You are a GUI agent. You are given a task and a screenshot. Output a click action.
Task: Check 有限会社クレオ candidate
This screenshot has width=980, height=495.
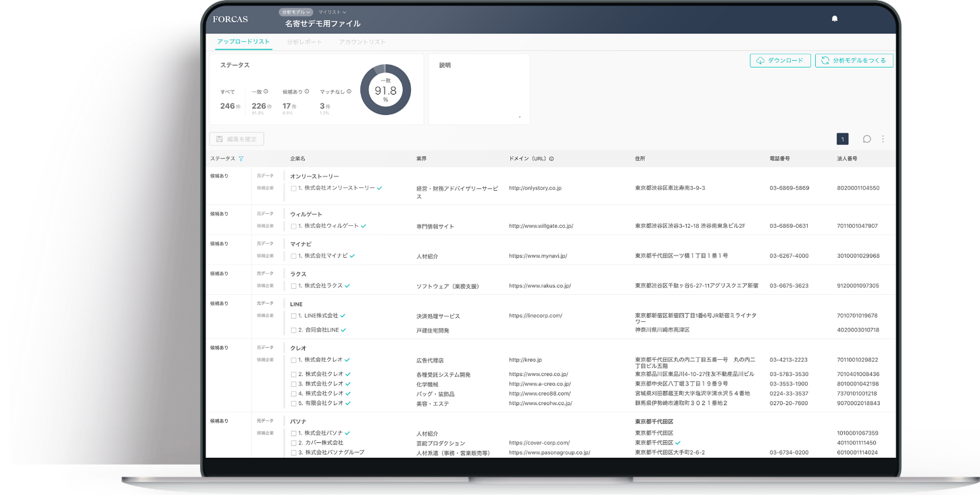(x=293, y=403)
